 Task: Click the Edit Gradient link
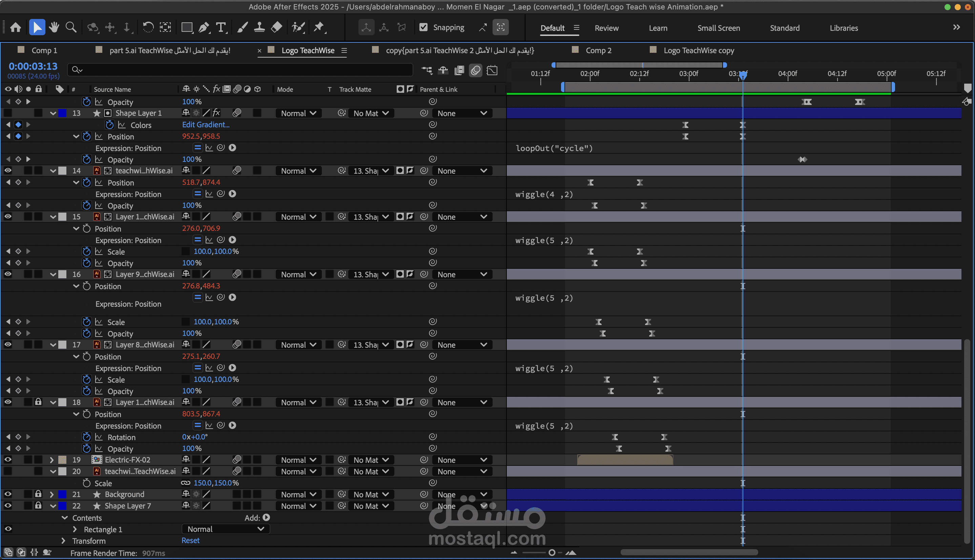coord(205,125)
